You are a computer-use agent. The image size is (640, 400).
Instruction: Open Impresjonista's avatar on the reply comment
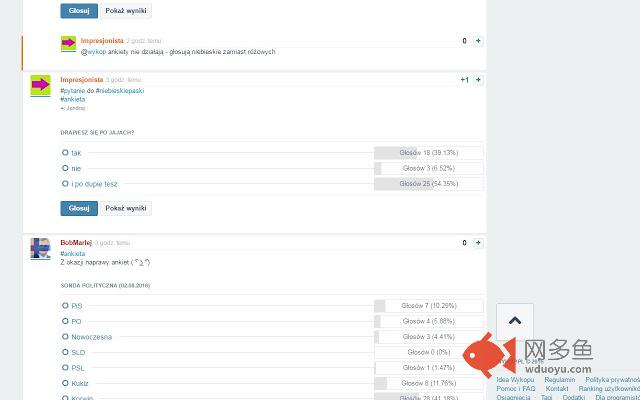[x=68, y=44]
